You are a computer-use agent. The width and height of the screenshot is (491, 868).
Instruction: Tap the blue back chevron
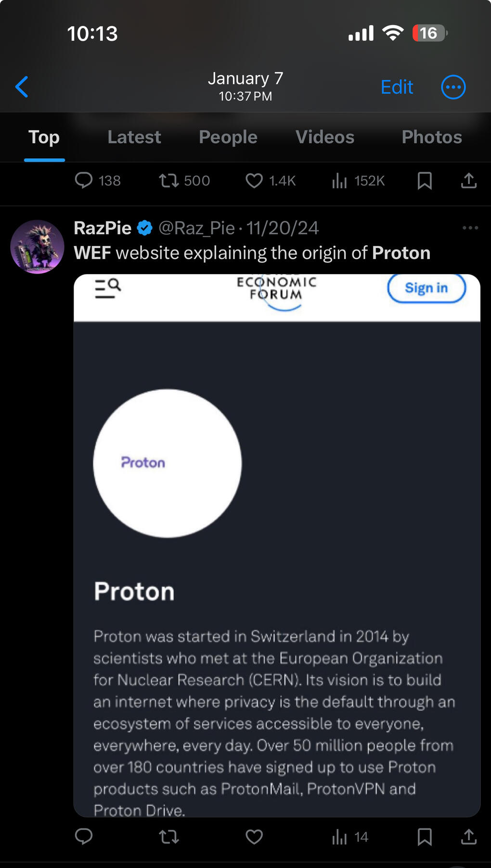click(x=22, y=87)
